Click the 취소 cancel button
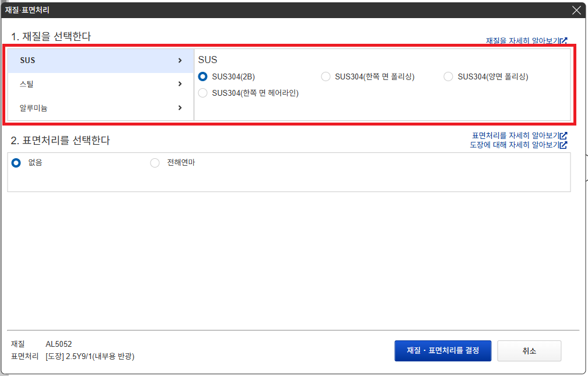 [x=529, y=351]
